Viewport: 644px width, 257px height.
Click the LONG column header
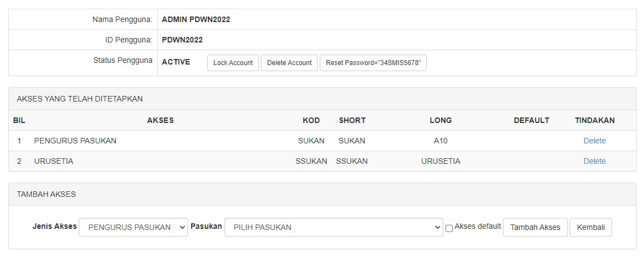(x=441, y=120)
